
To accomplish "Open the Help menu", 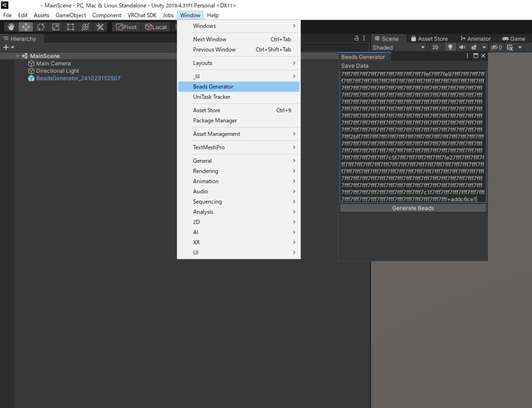I will (212, 15).
